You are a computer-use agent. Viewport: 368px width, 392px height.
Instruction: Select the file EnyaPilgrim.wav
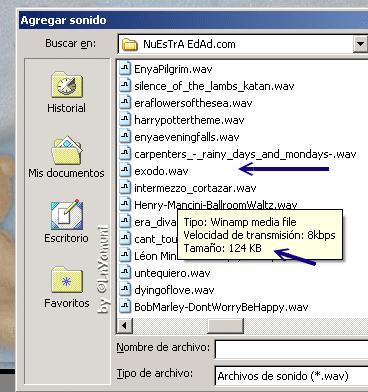click(173, 69)
